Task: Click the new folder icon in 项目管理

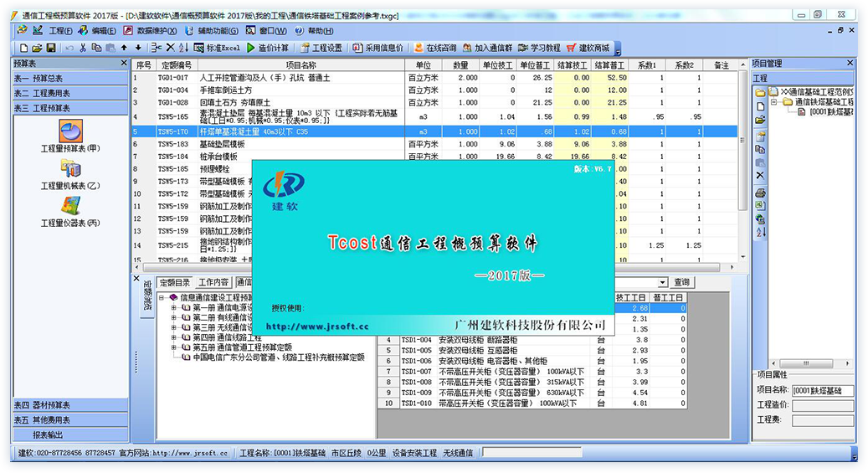Action: click(x=760, y=92)
